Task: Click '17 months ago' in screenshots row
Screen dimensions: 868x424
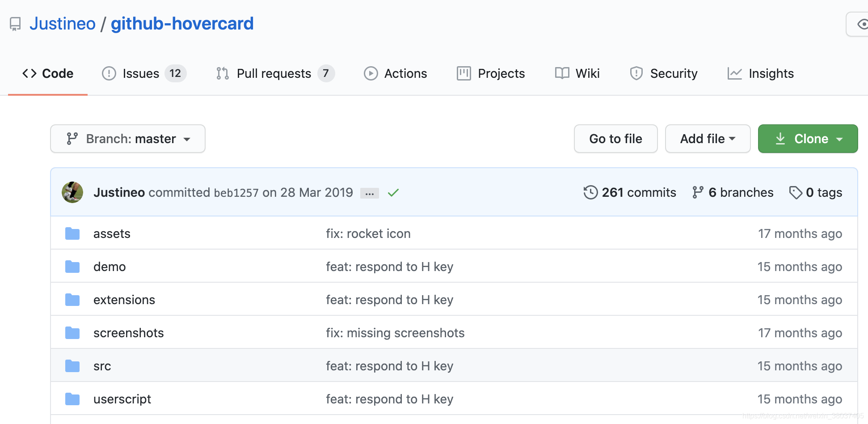Action: click(800, 333)
